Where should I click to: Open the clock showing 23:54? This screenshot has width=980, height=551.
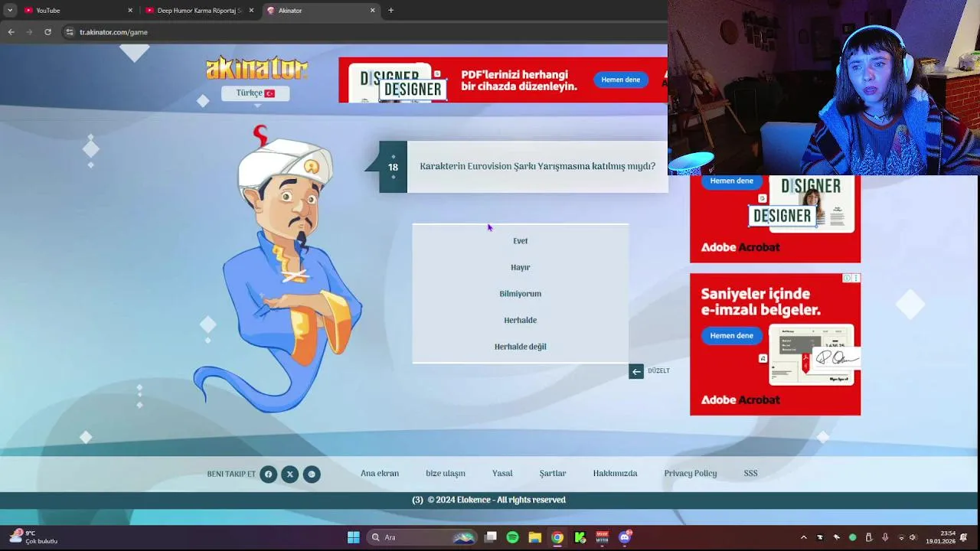tap(940, 537)
